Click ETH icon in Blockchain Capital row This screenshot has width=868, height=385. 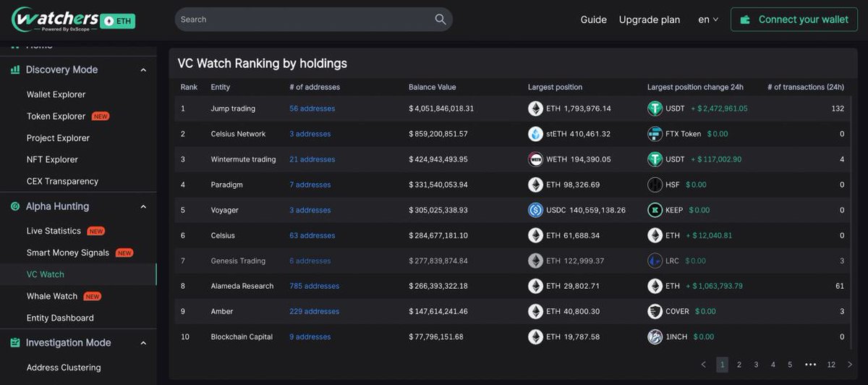(x=535, y=337)
